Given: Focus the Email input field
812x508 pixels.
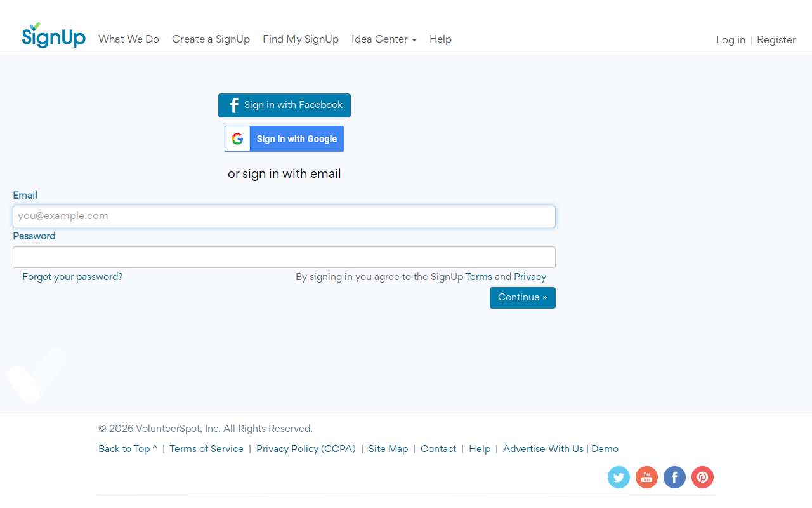Looking at the screenshot, I should coord(284,217).
